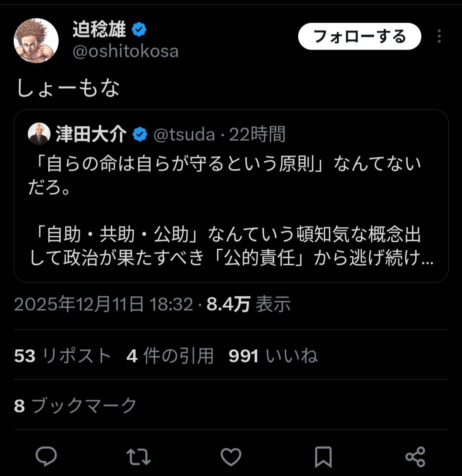Image resolution: width=462 pixels, height=476 pixels.
Task: Open the share icon
Action: point(415,456)
